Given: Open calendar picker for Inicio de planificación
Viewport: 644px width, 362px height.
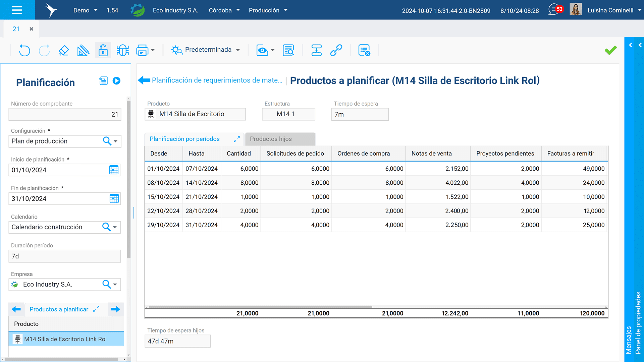Looking at the screenshot, I should pyautogui.click(x=114, y=170).
